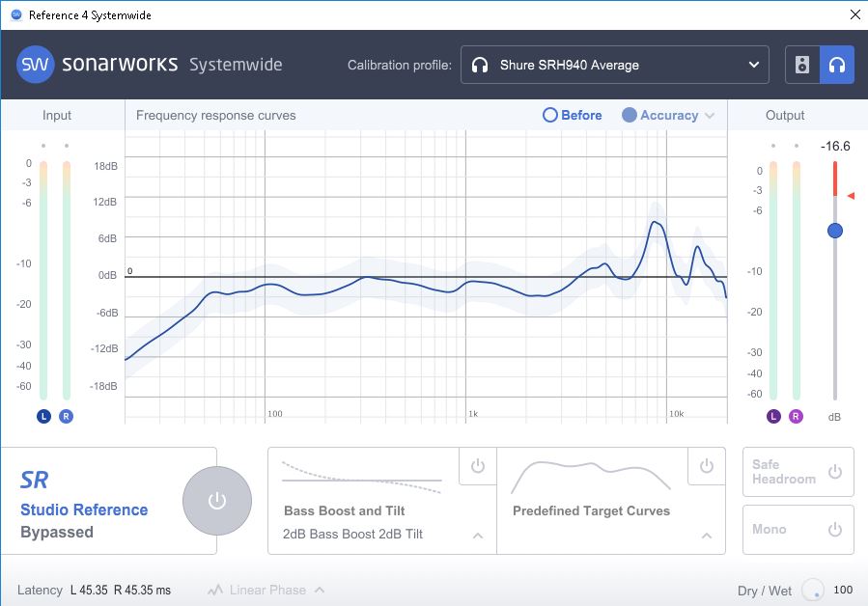The height and width of the screenshot is (606, 868).
Task: Toggle the input left channel L indicator
Action: tap(43, 416)
